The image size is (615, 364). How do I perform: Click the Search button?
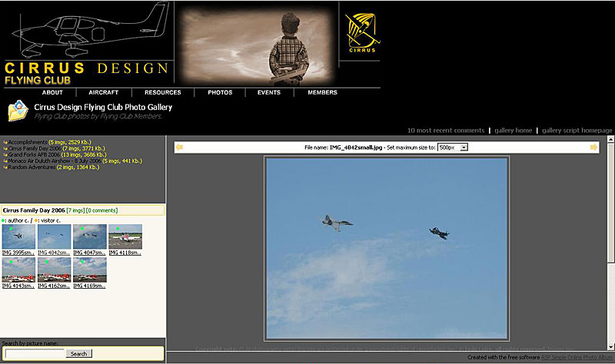coord(79,354)
